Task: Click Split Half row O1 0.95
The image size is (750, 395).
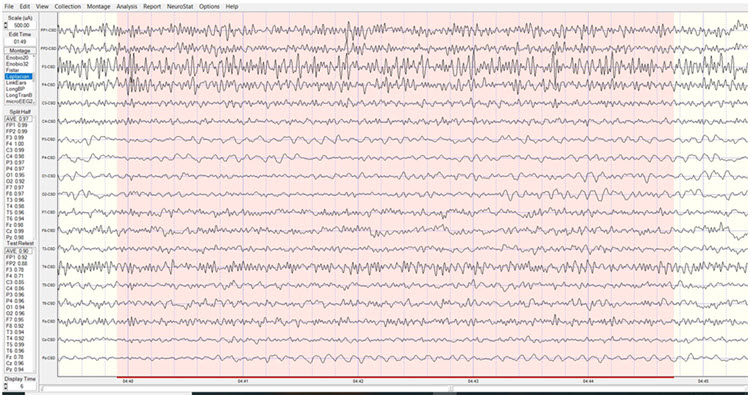Action: pyautogui.click(x=16, y=176)
